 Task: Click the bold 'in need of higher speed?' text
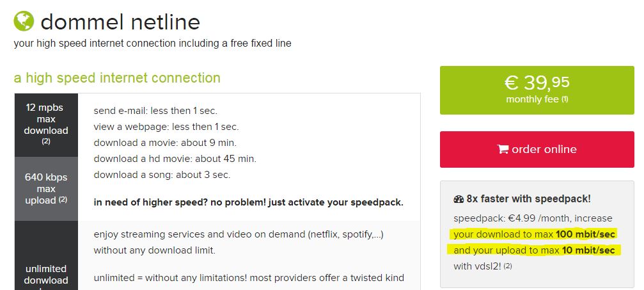(x=248, y=202)
